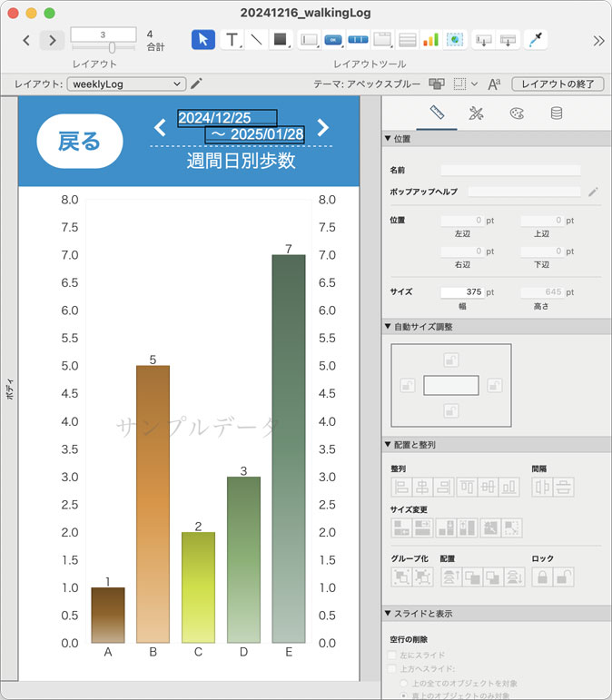Select the Button tool
612x700 pixels.
point(333,40)
